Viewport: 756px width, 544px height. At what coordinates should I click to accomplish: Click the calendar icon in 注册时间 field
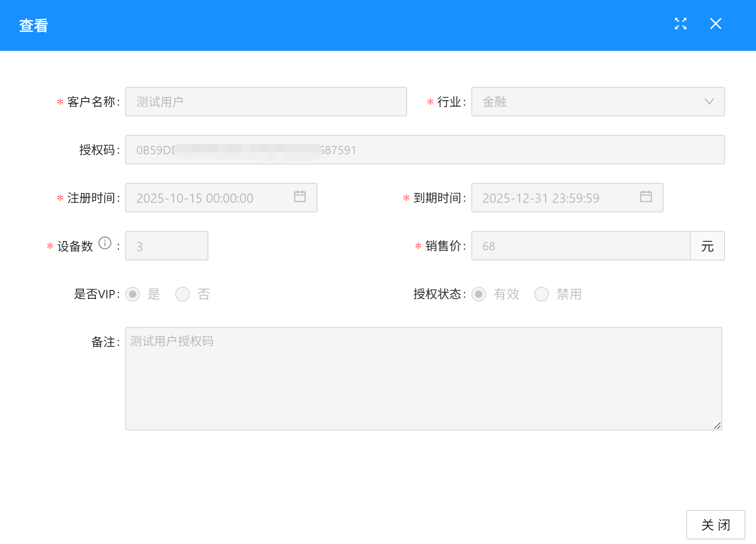[x=300, y=197]
